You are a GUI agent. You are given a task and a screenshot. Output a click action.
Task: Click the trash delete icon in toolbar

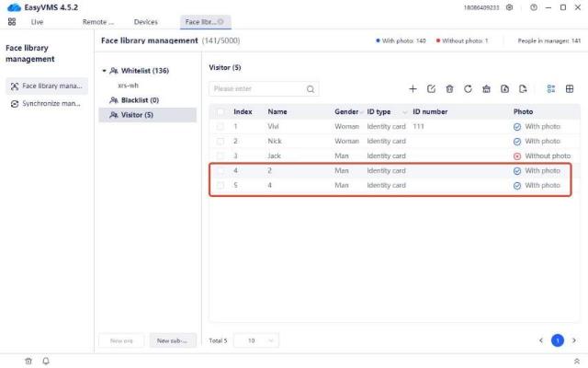[449, 89]
